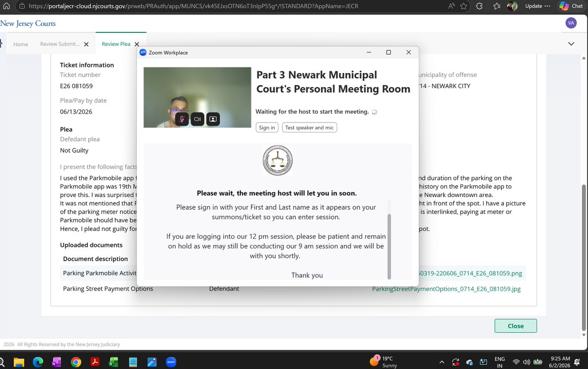Click the plea date 06/13/2026

click(76, 111)
